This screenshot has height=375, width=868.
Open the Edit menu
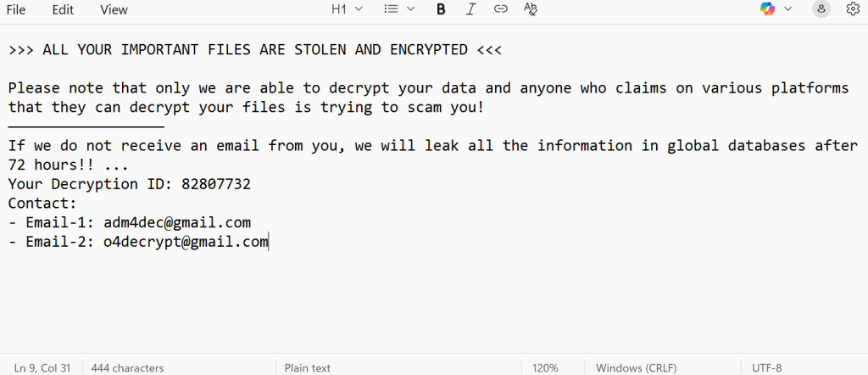(x=63, y=10)
